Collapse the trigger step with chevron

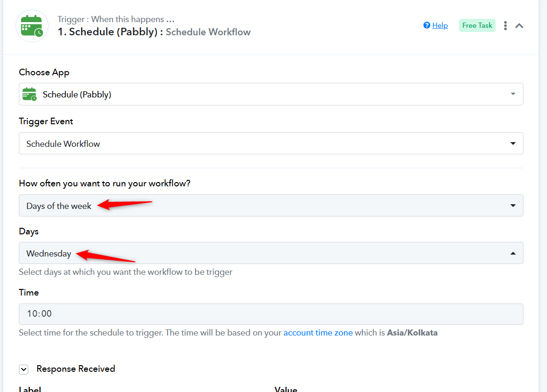[519, 26]
